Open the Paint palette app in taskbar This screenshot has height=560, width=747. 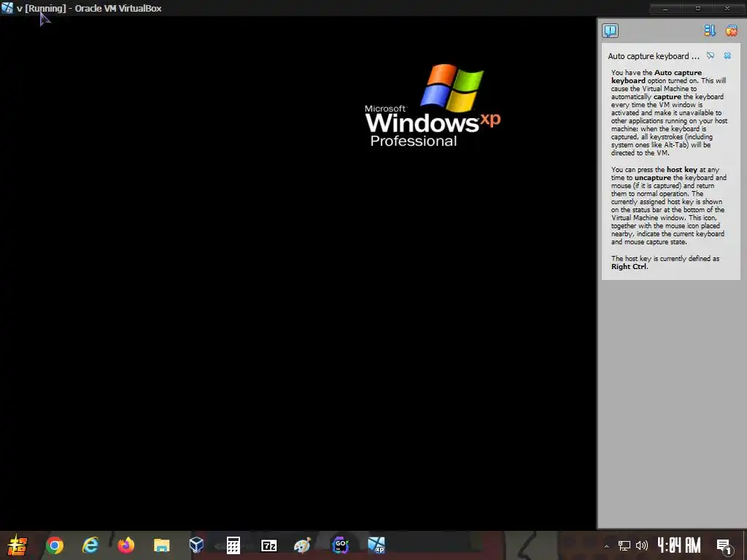302,545
